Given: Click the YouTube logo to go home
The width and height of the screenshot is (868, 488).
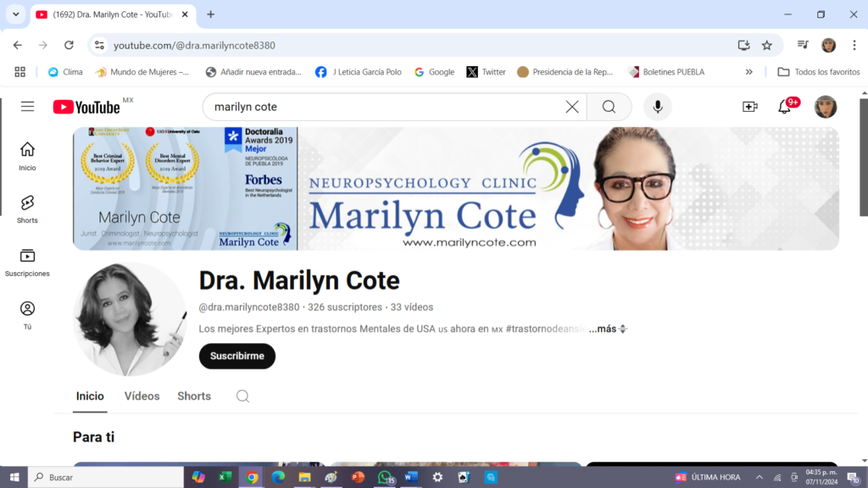Looking at the screenshot, I should click(x=86, y=107).
